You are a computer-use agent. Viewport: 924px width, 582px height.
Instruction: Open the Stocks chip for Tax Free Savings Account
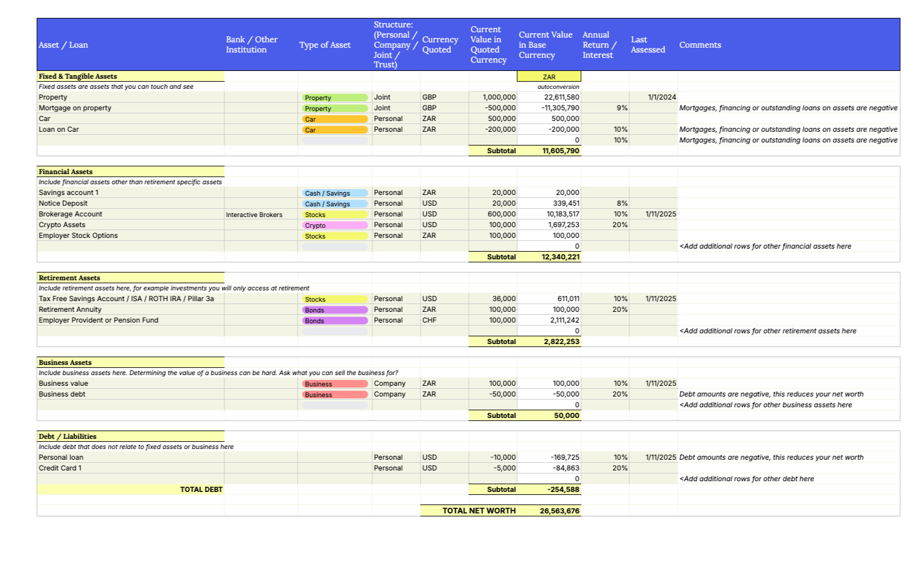click(x=335, y=299)
